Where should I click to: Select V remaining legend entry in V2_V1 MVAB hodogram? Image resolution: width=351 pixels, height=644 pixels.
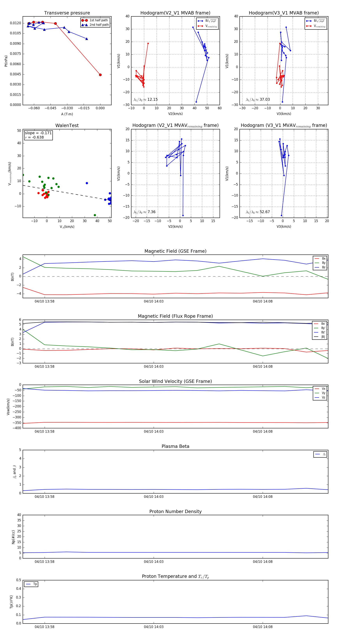click(x=207, y=26)
